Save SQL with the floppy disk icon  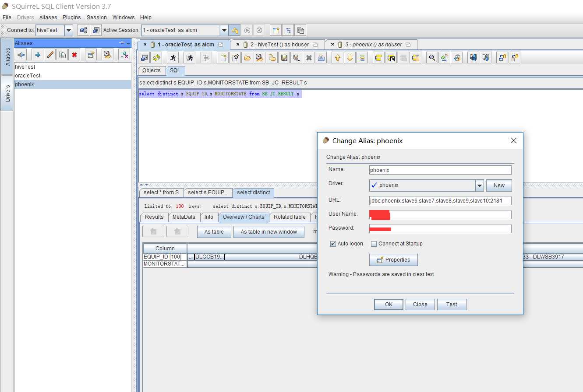284,58
